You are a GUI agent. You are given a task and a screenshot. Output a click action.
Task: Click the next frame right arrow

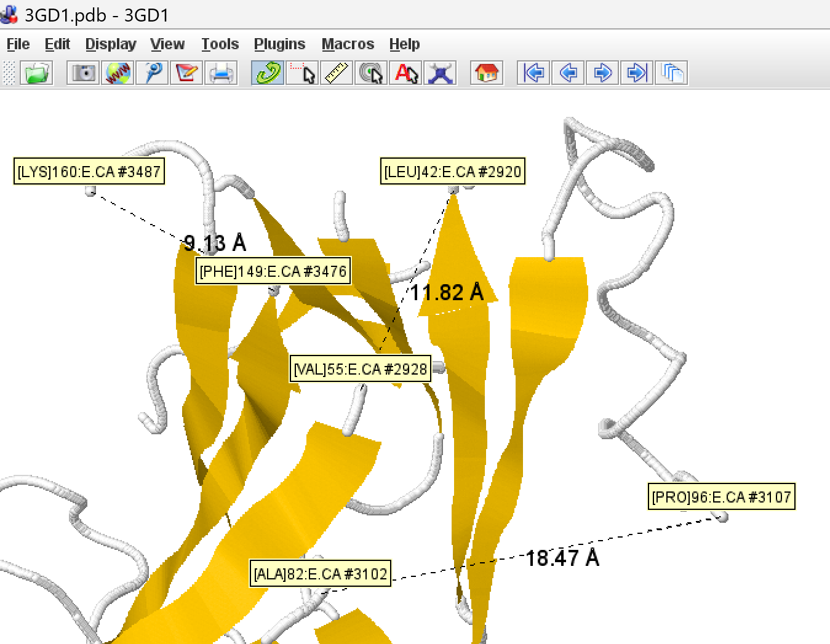[x=602, y=73]
